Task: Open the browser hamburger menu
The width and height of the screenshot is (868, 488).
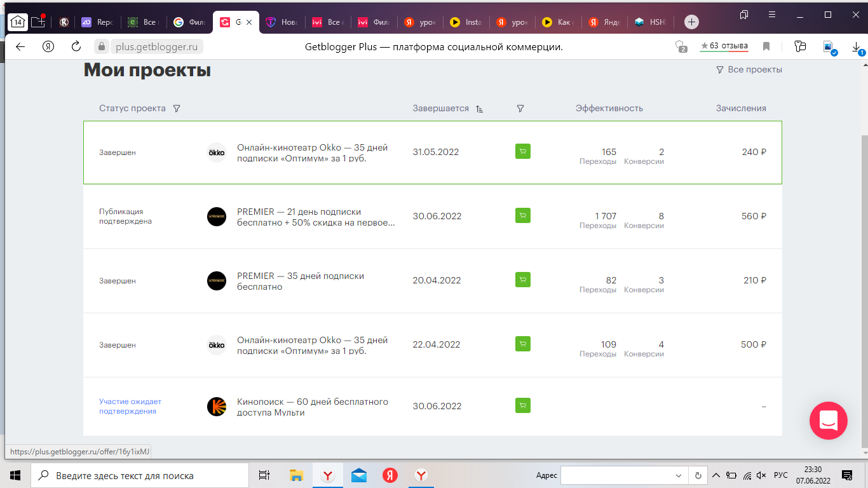Action: [x=772, y=14]
